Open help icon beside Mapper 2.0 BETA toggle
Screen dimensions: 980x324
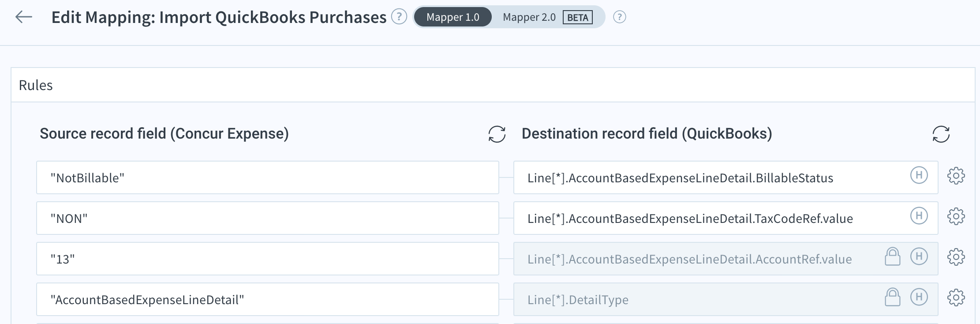(x=620, y=17)
